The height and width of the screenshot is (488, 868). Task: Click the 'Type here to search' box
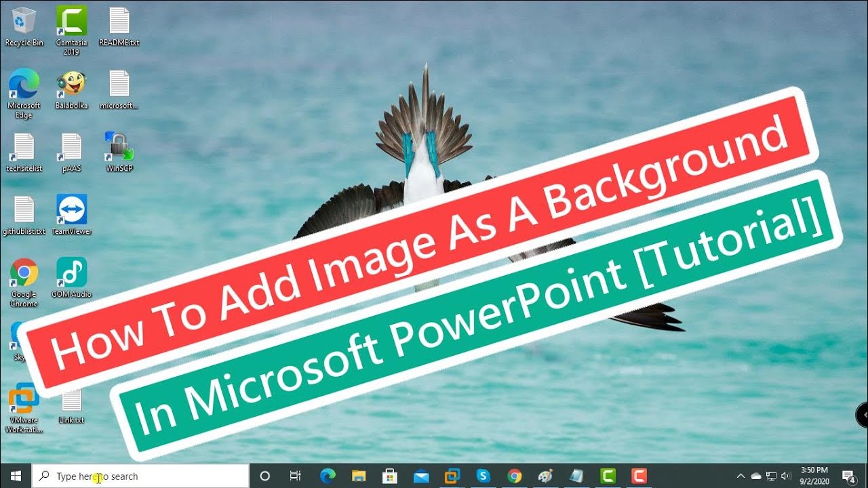(140, 476)
